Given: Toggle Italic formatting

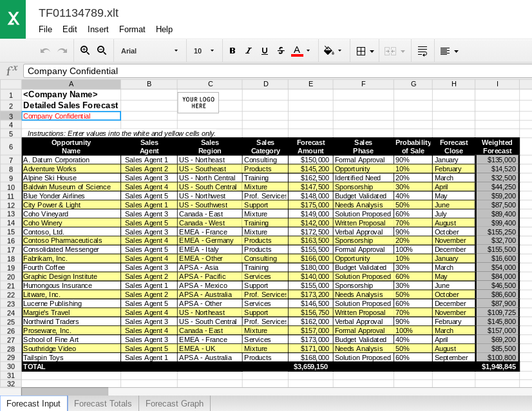Looking at the screenshot, I should pos(249,51).
